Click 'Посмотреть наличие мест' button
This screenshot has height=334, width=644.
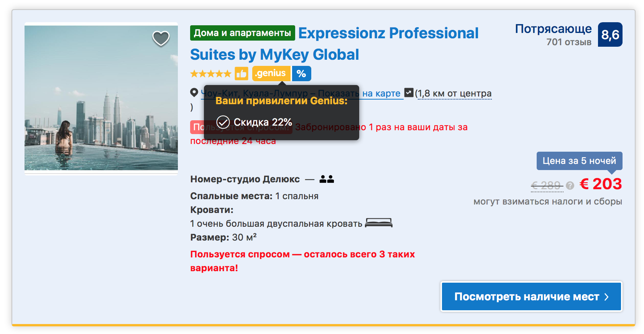coord(531,297)
